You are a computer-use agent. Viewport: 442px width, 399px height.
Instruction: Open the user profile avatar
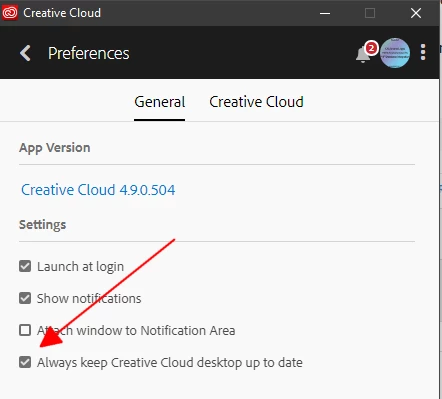click(x=395, y=53)
